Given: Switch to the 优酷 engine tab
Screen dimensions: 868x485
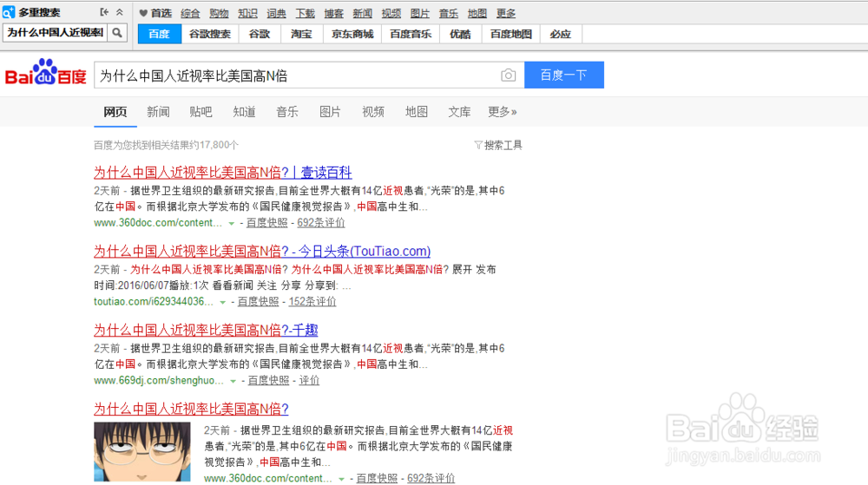Looking at the screenshot, I should pos(461,35).
